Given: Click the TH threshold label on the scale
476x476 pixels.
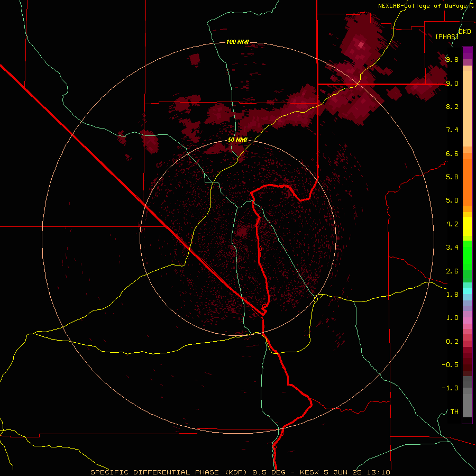Looking at the screenshot, I should [454, 411].
